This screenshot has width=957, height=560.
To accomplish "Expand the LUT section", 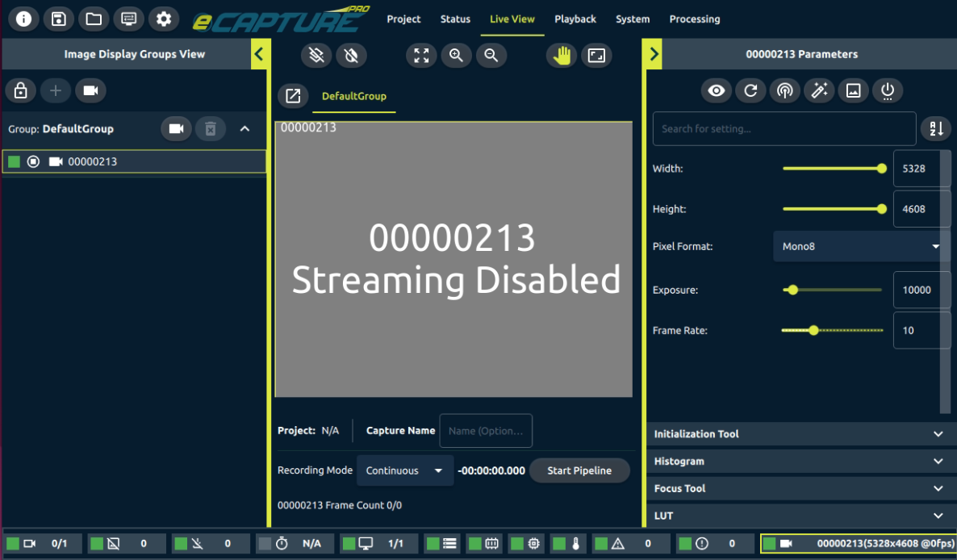I will [x=800, y=516].
